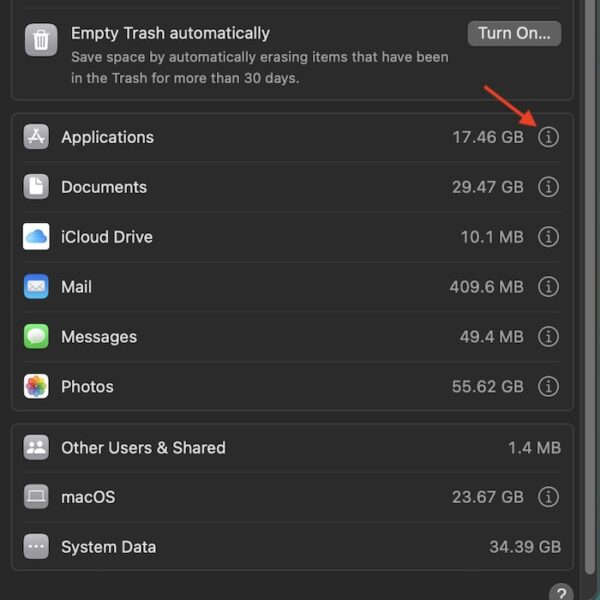Turn on Empty Trash automatically
Viewport: 600px width, 600px height.
point(514,33)
